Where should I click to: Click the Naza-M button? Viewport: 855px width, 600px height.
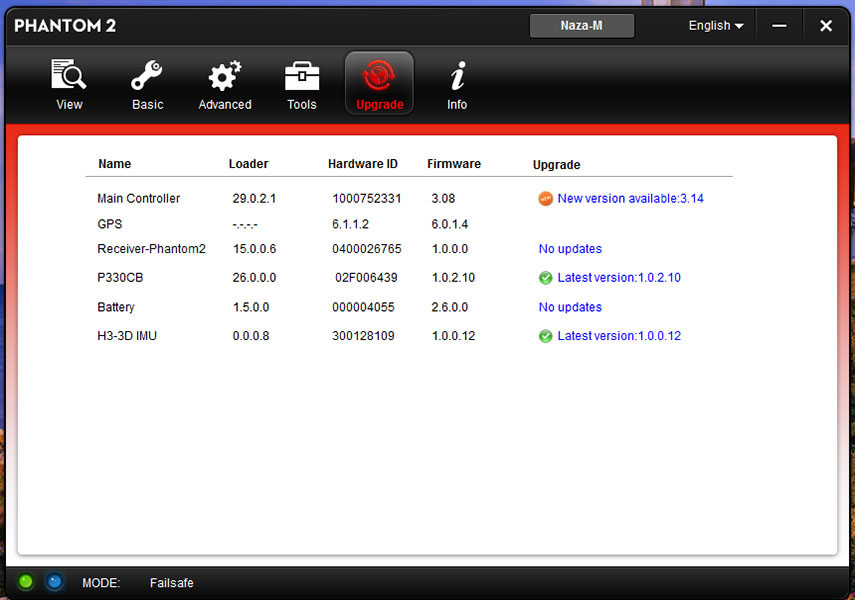pos(581,26)
